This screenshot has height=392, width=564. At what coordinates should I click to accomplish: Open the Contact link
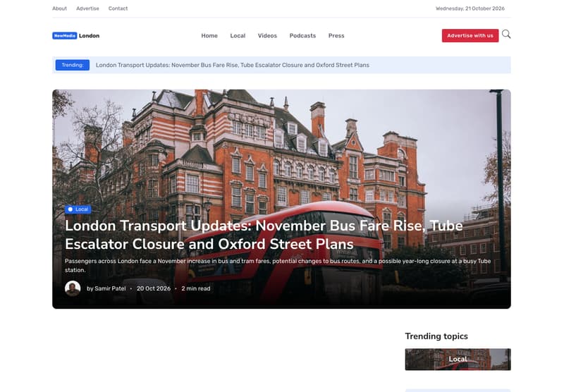(x=118, y=8)
